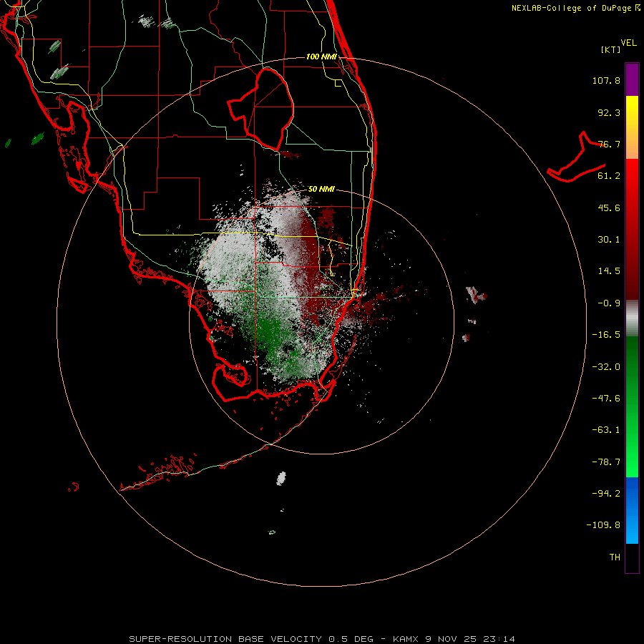Pick the gray near-zero segment of the color bar

tap(632, 318)
